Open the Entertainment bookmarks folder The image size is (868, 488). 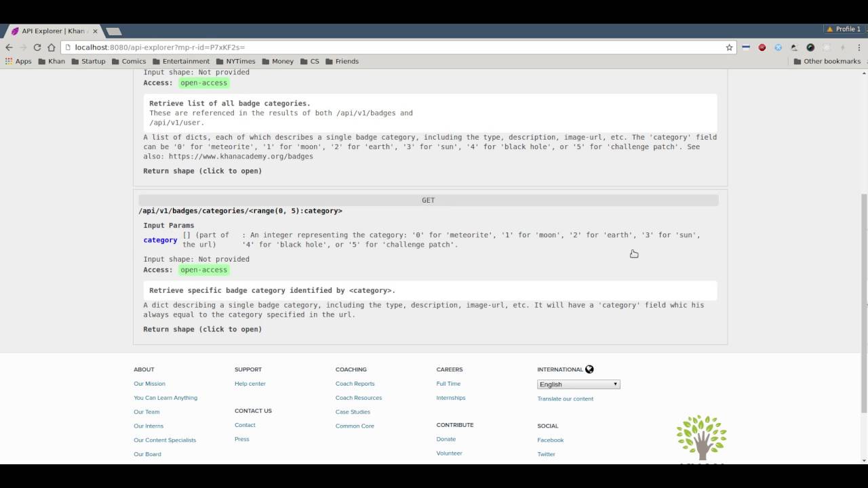pyautogui.click(x=181, y=61)
